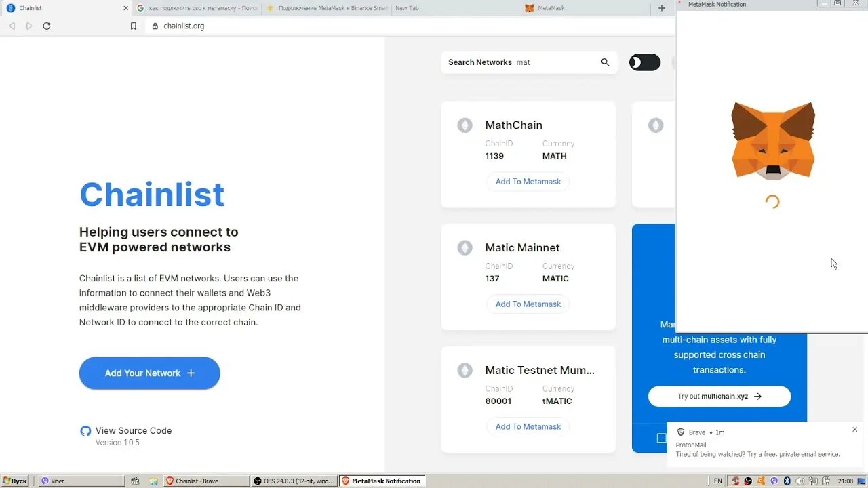
Task: Click the Add Your Network button
Action: [x=150, y=373]
